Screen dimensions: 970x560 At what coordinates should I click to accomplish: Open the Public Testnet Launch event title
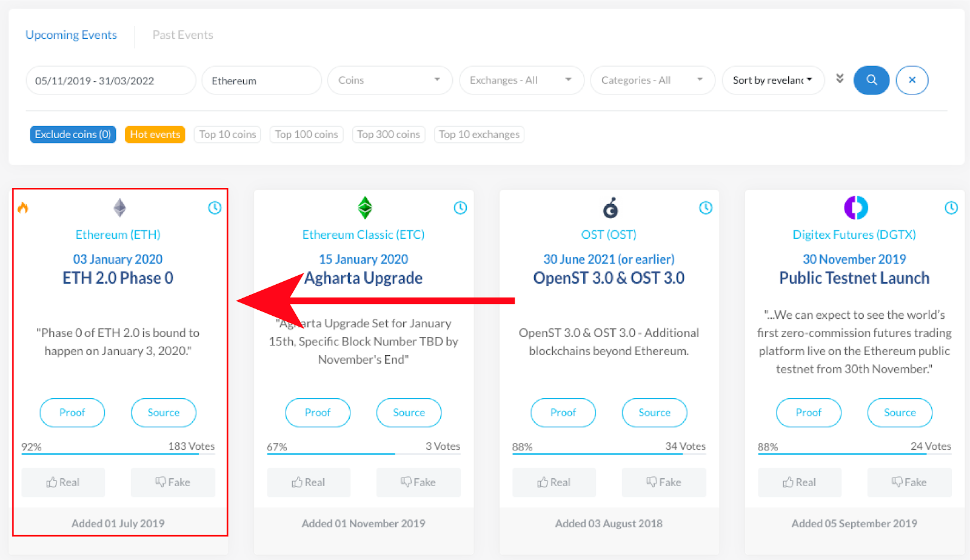[854, 278]
